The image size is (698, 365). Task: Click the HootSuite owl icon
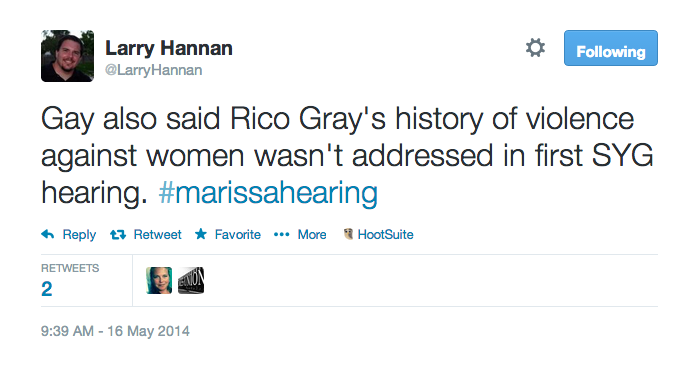(x=348, y=234)
